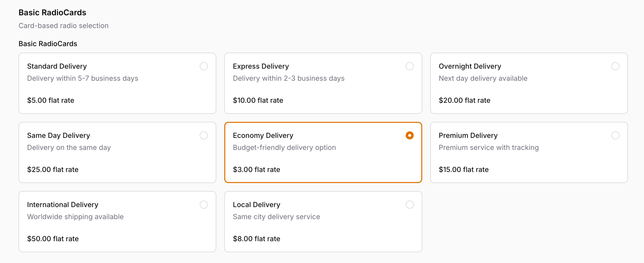This screenshot has width=644, height=263.
Task: Click the "Budget-friendly delivery option" description
Action: (x=284, y=147)
